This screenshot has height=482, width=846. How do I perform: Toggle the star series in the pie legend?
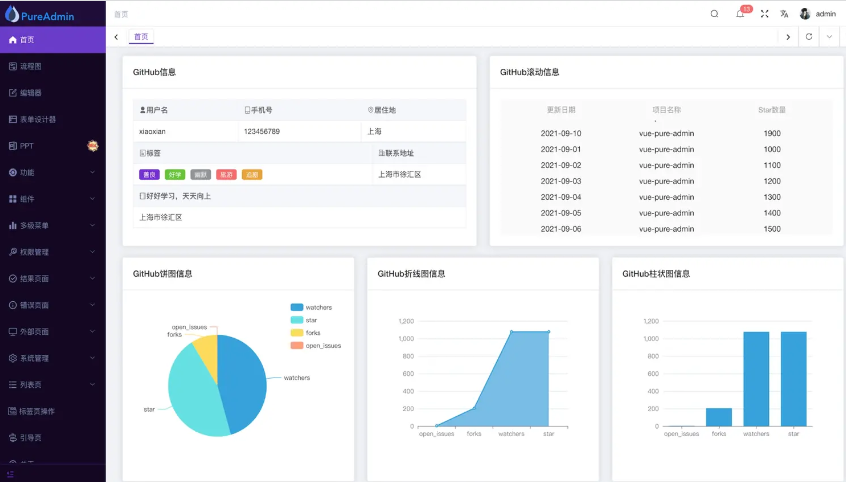tap(304, 320)
